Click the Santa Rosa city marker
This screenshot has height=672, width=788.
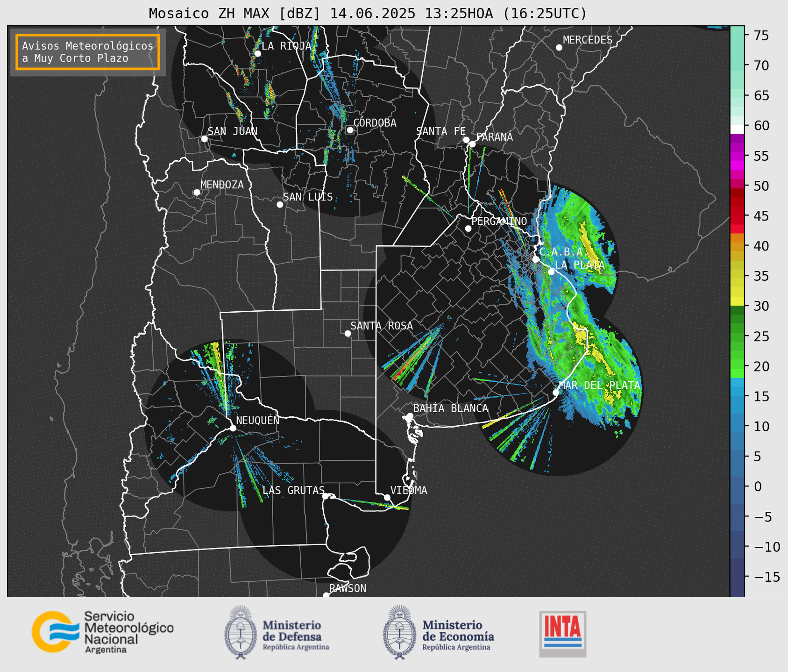348,334
